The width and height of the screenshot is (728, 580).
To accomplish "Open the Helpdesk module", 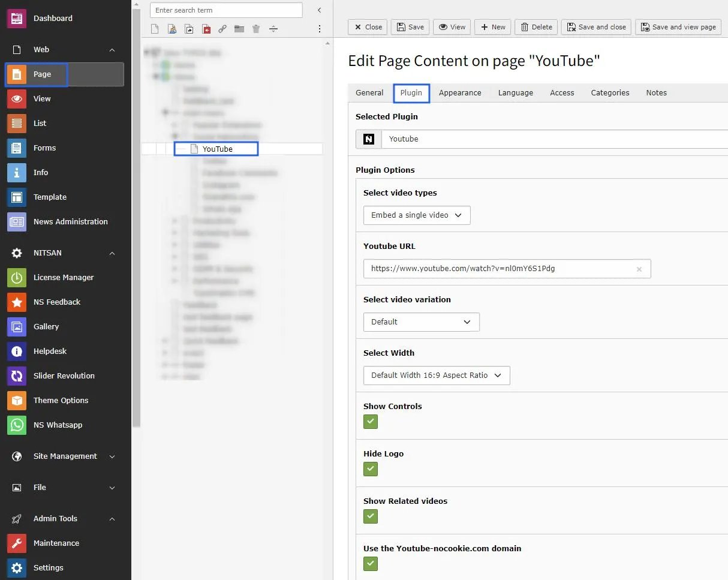I will tap(65, 351).
